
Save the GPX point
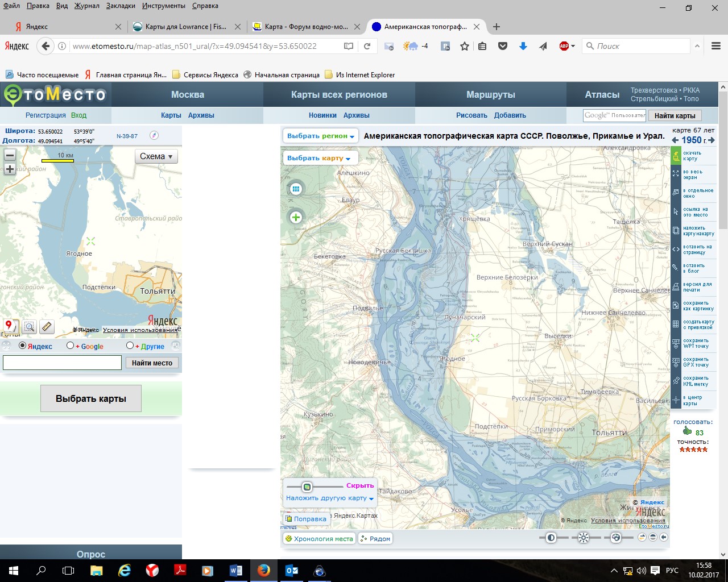[x=676, y=362]
